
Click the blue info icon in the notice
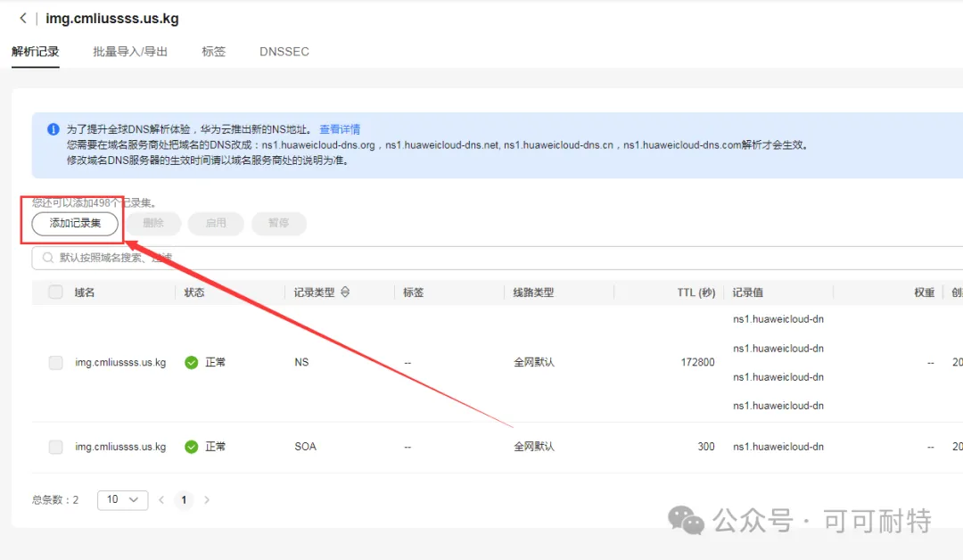(x=53, y=129)
